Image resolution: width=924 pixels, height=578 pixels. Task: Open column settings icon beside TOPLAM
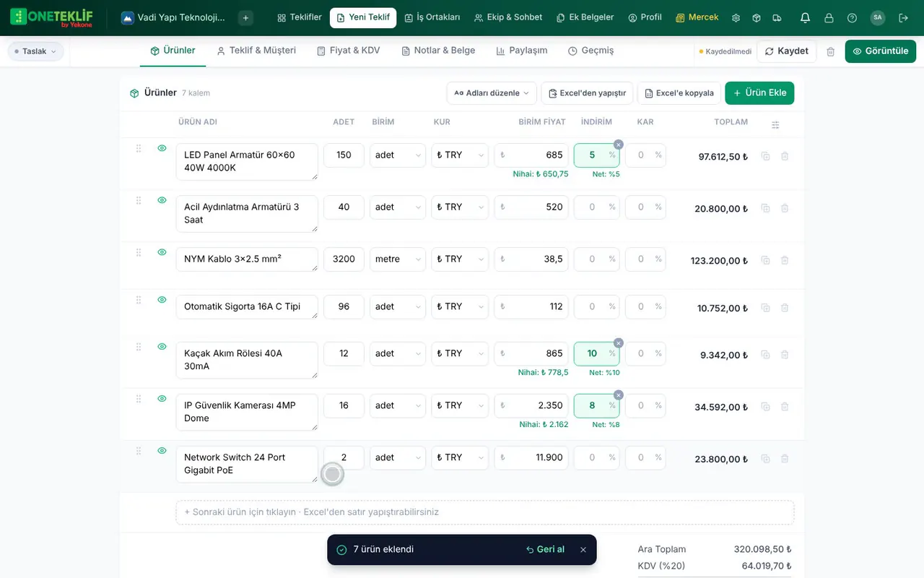pos(775,125)
